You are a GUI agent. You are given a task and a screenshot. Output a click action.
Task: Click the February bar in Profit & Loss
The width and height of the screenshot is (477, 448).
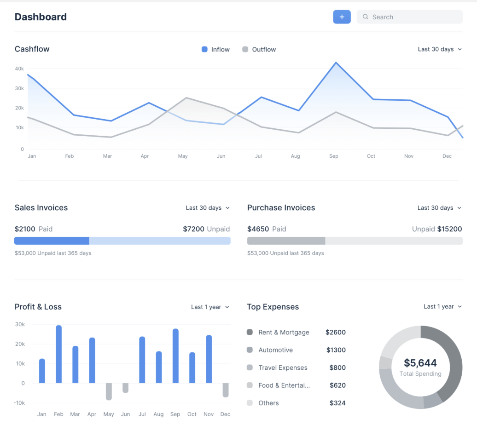59,354
